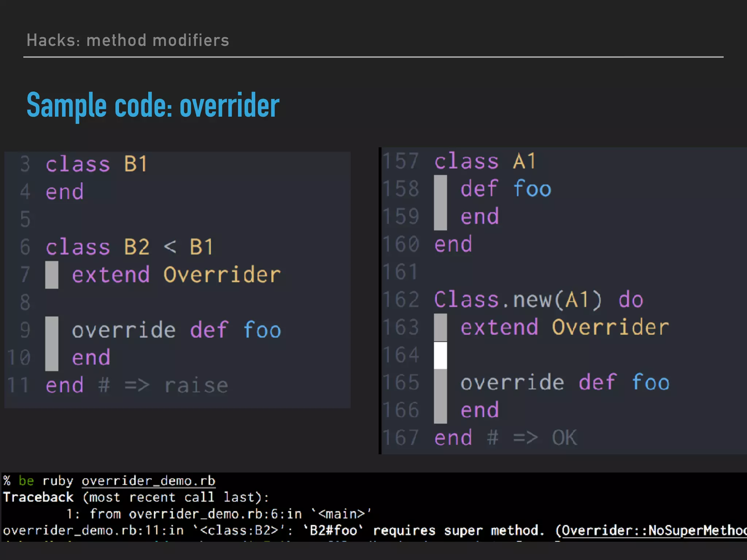
Task: Click 'class B1' on line 3
Action: 96,164
